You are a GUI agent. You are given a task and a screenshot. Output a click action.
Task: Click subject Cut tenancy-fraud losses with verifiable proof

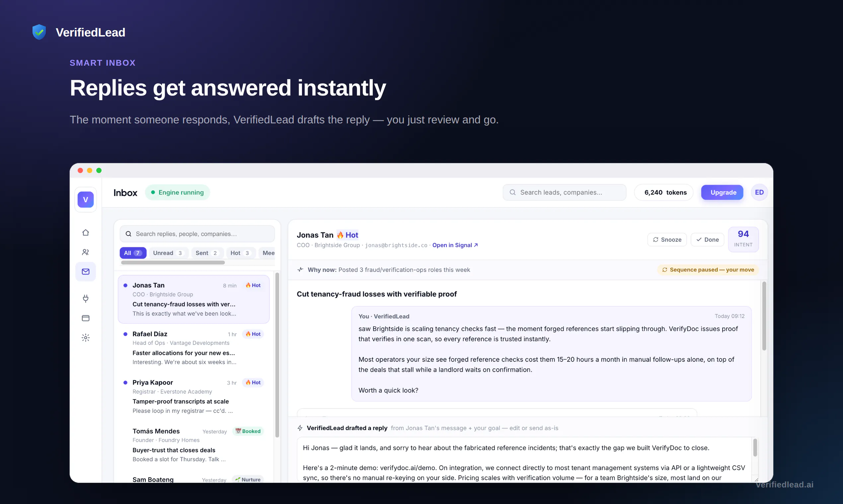click(x=376, y=294)
